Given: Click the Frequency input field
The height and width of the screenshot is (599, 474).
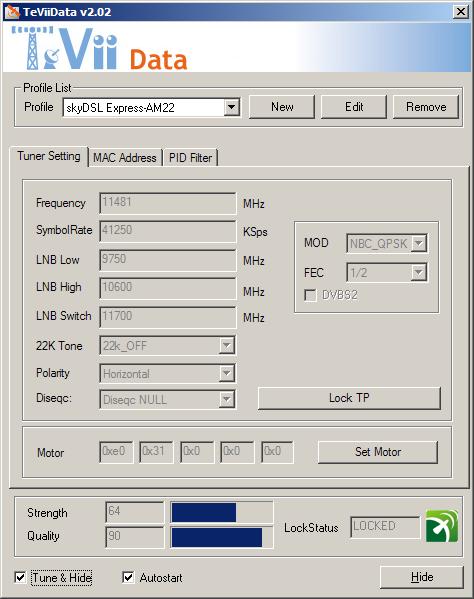Looking at the screenshot, I should point(168,203).
